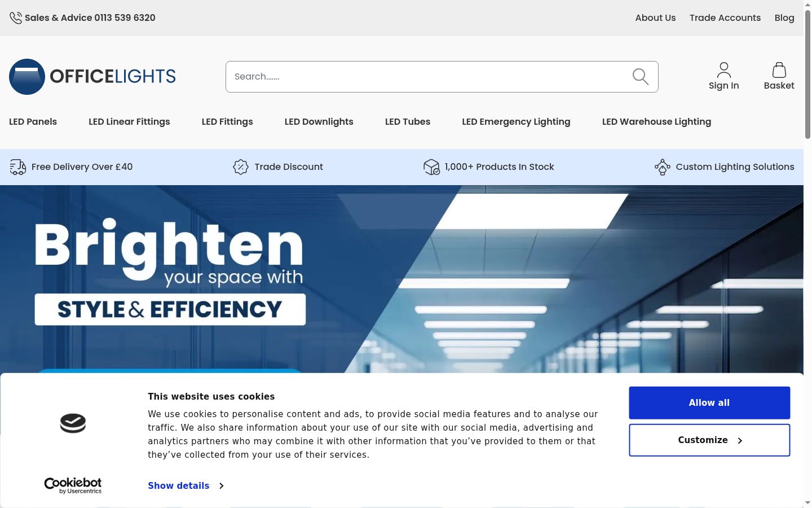Open the Basket bag icon
The height and width of the screenshot is (508, 812).
779,70
